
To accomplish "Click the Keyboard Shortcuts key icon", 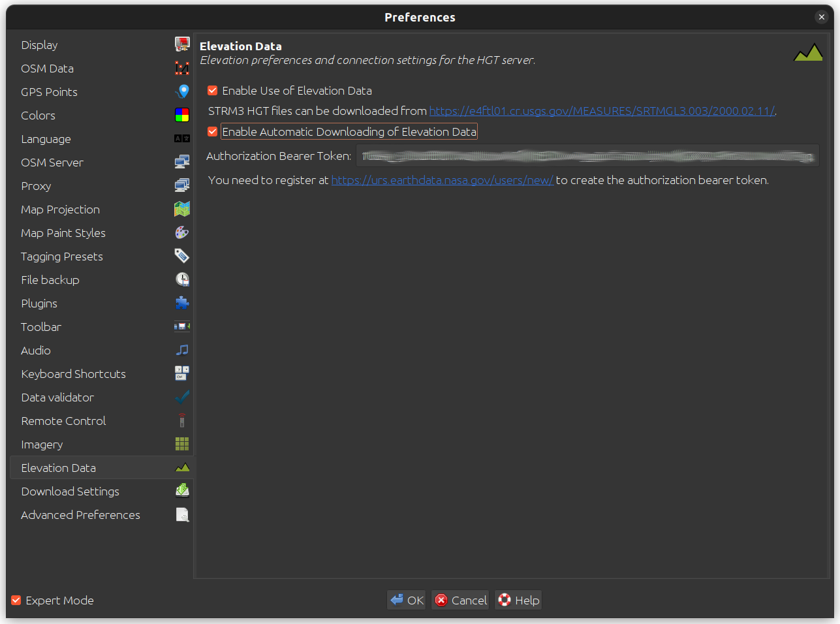I will click(x=182, y=373).
